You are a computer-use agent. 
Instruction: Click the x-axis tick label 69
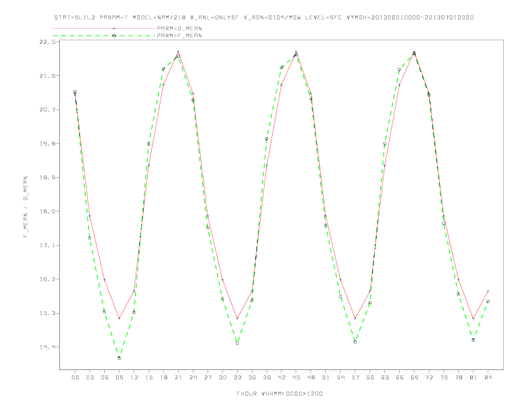point(414,377)
